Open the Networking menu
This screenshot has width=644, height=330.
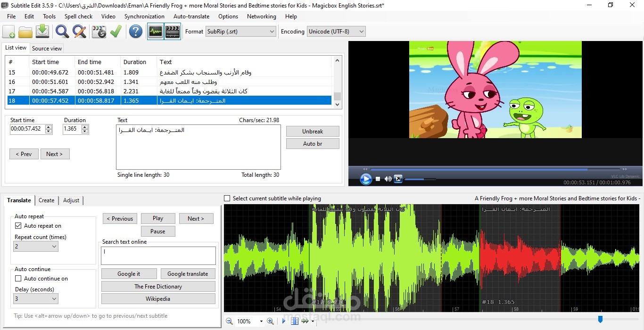[x=262, y=16]
